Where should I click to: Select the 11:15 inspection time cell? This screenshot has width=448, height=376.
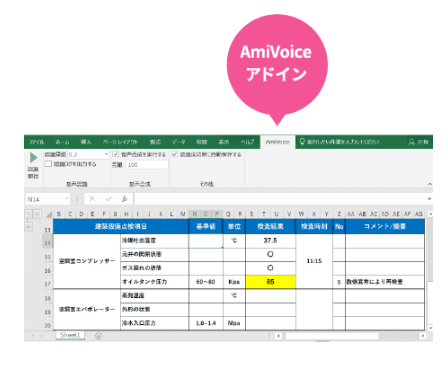coord(314,261)
